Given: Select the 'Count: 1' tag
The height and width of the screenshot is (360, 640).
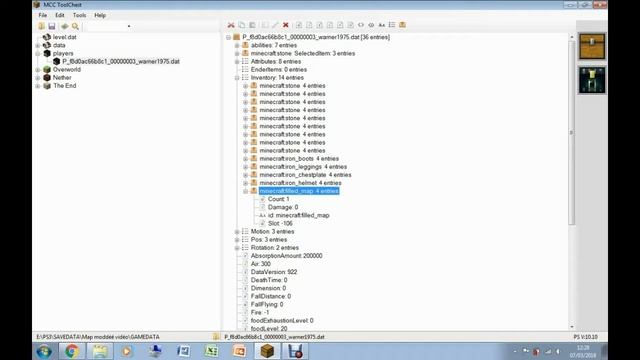Looking at the screenshot, I should pyautogui.click(x=278, y=199).
